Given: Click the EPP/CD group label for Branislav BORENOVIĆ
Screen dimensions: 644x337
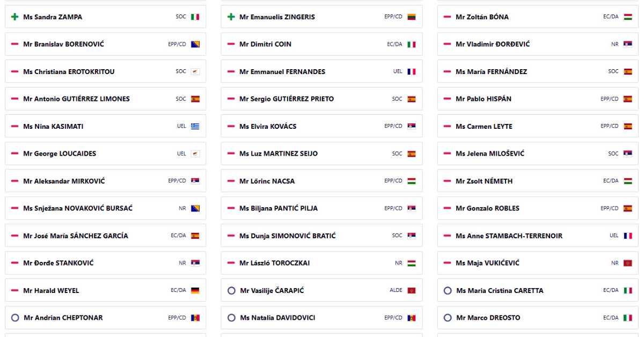Looking at the screenshot, I should coord(177,45).
